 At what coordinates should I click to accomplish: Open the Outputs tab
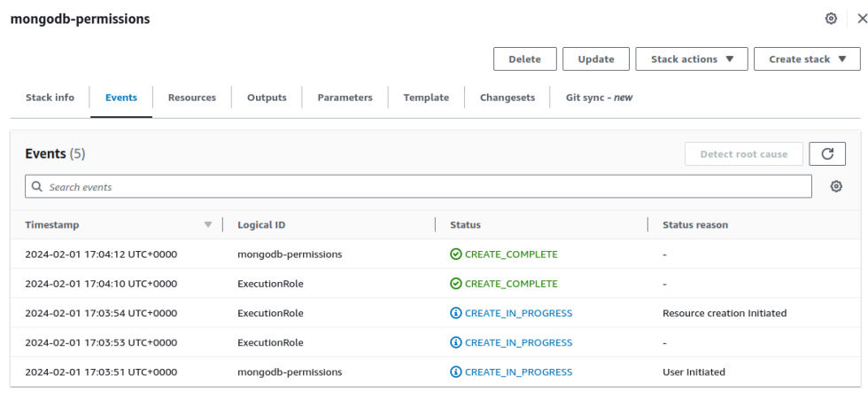click(267, 98)
